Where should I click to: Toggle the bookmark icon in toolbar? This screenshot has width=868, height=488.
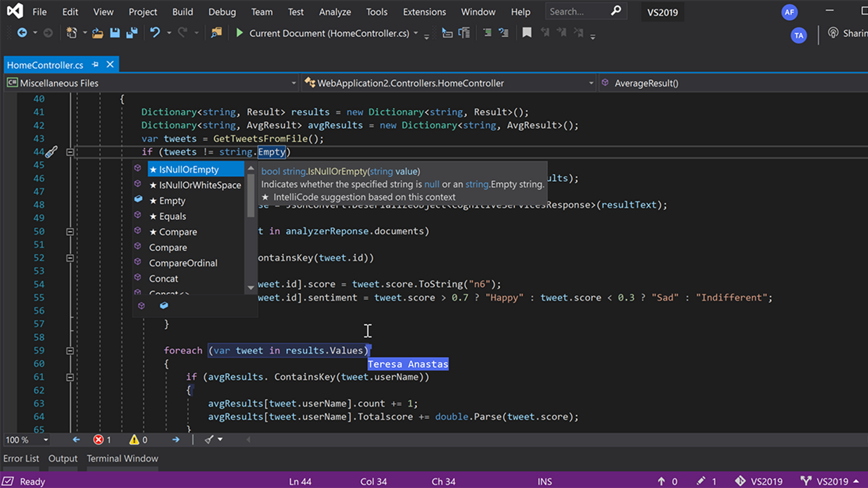pyautogui.click(x=526, y=33)
